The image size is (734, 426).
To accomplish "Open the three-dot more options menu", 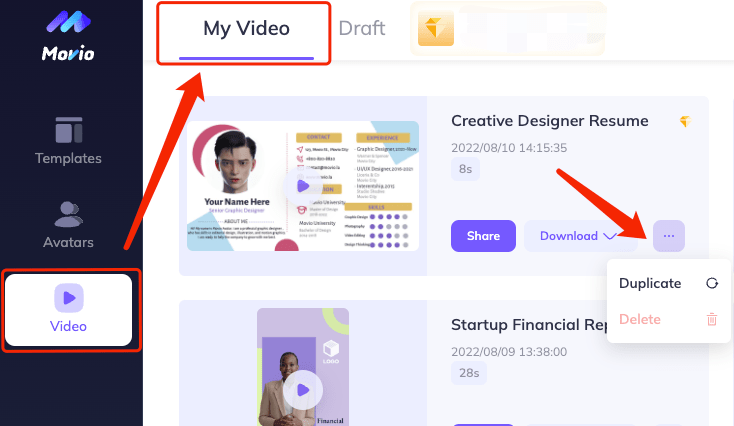I will 669,236.
